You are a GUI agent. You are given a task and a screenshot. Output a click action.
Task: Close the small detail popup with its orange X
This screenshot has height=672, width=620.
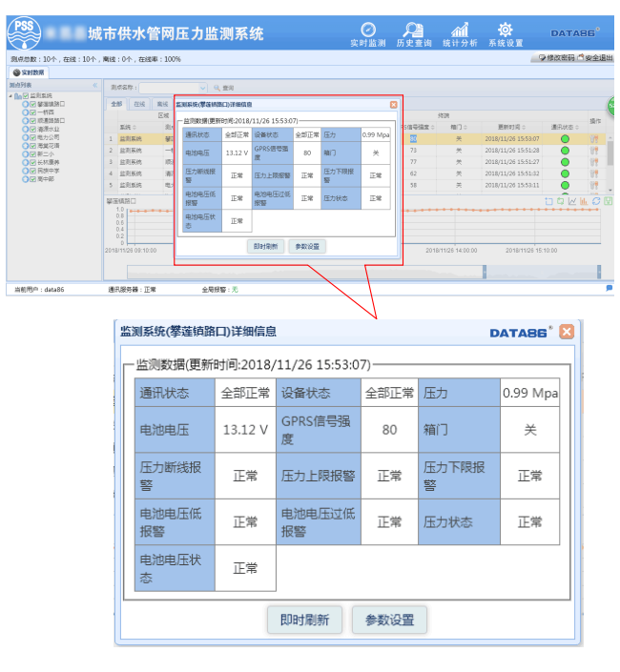[393, 105]
